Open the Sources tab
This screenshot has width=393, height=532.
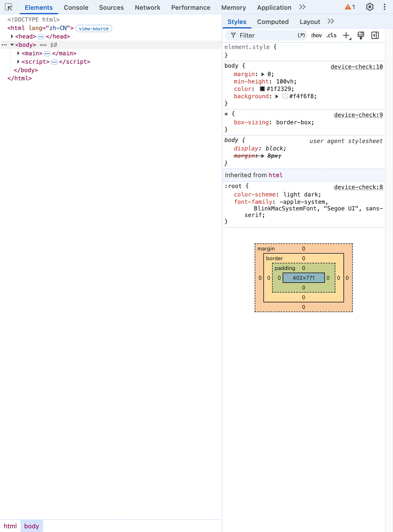pyautogui.click(x=111, y=8)
